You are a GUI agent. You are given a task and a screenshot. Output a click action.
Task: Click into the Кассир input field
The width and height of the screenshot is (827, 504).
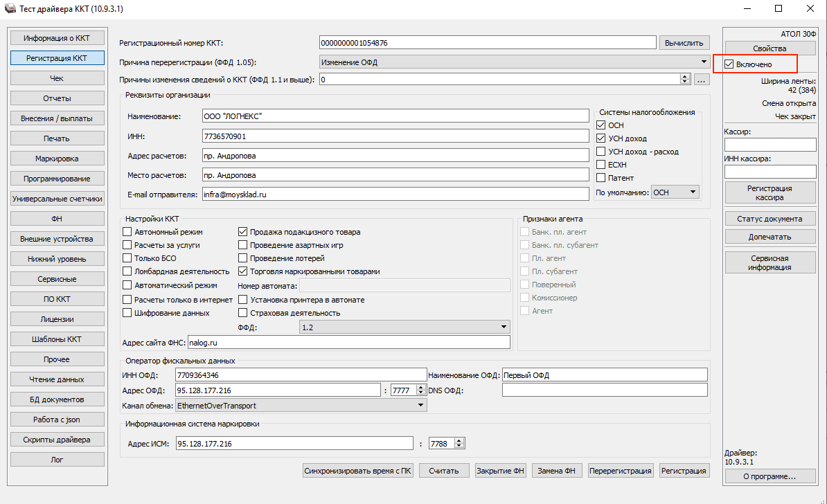pyautogui.click(x=770, y=145)
